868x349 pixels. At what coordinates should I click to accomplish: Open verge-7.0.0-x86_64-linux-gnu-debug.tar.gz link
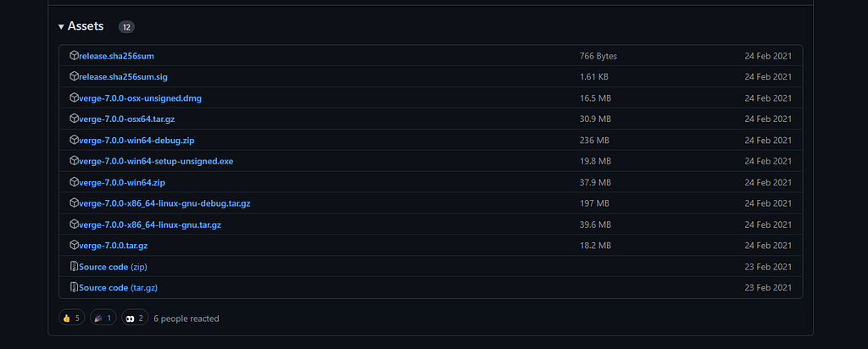click(165, 203)
